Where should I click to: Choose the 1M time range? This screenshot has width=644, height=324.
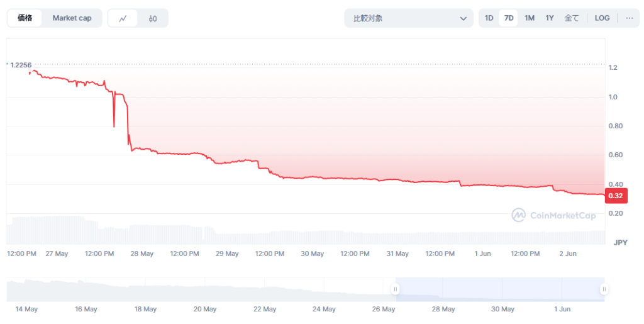529,18
